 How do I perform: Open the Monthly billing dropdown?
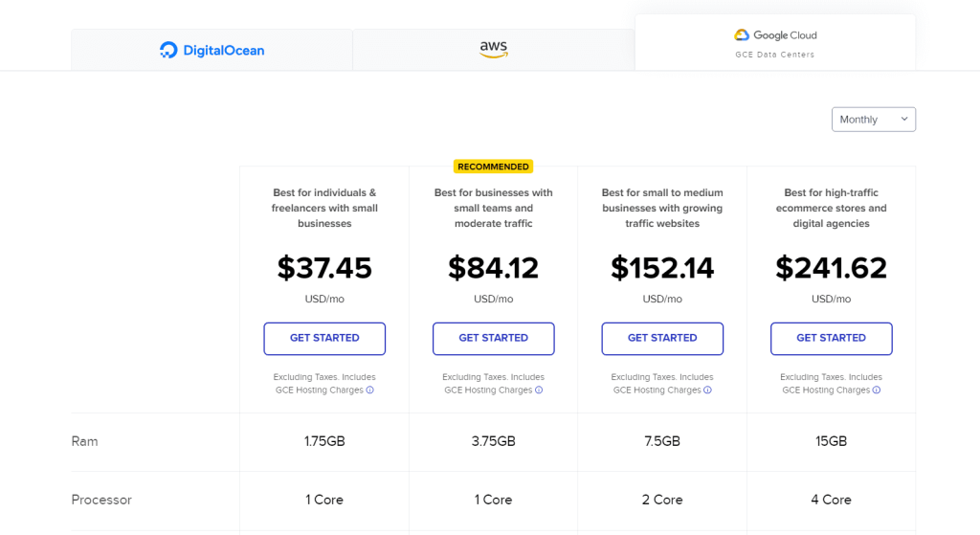pos(873,120)
